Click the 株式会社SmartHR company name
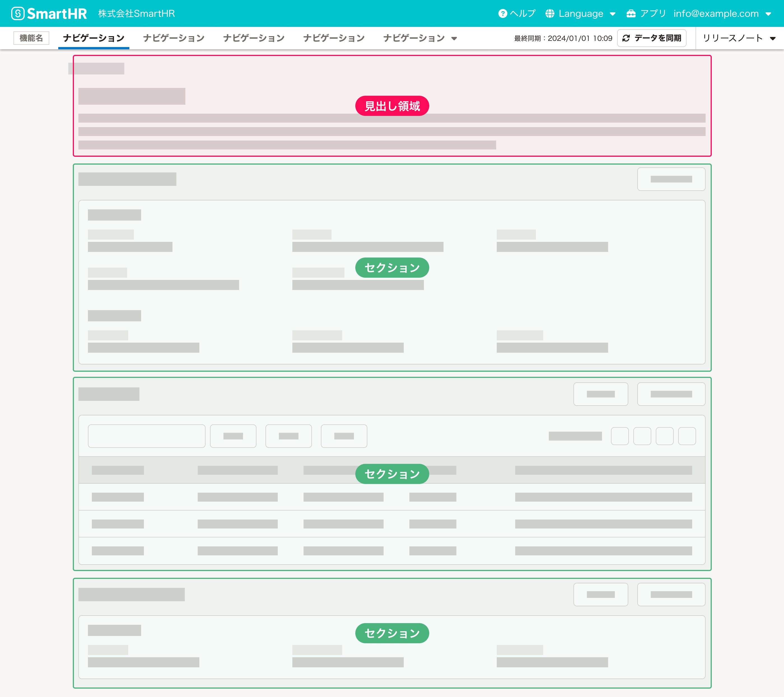This screenshot has width=784, height=697. tap(137, 13)
